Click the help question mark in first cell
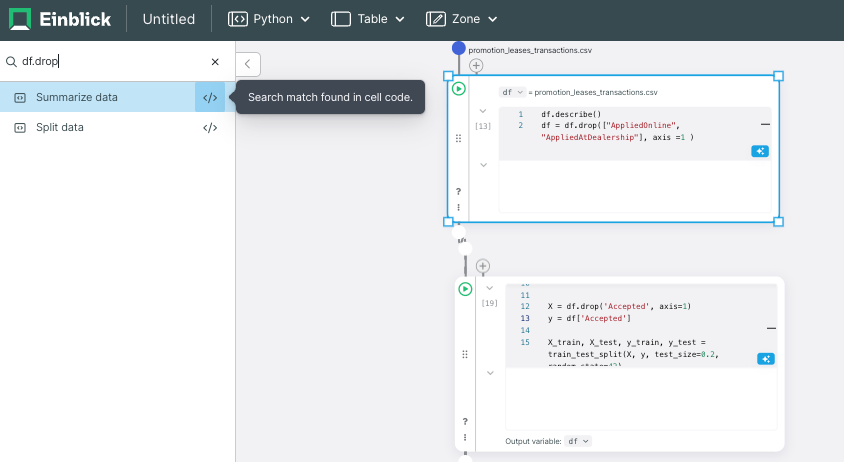The height and width of the screenshot is (462, 844). (x=459, y=191)
